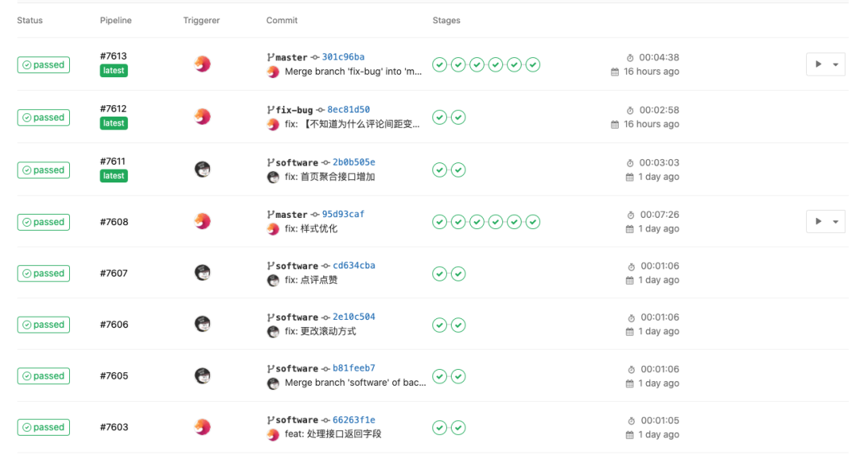This screenshot has width=868, height=463.
Task: Open triggerer avatar for pipeline #7613
Action: (203, 64)
